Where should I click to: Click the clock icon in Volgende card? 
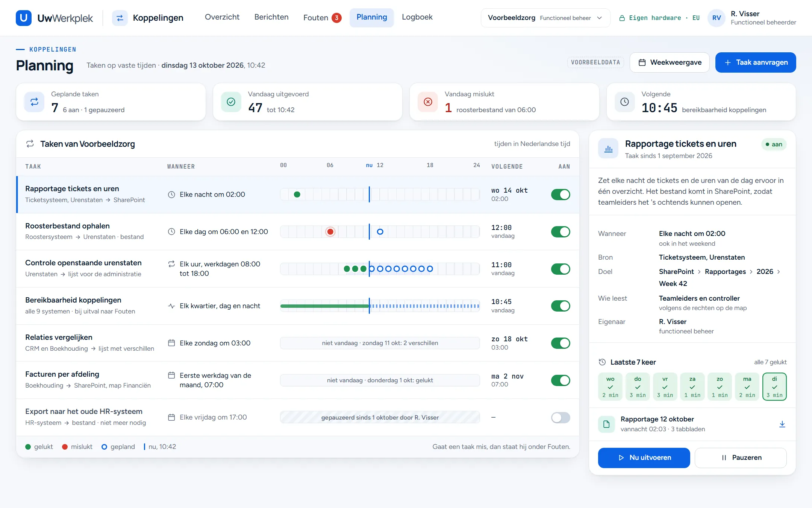pos(624,102)
